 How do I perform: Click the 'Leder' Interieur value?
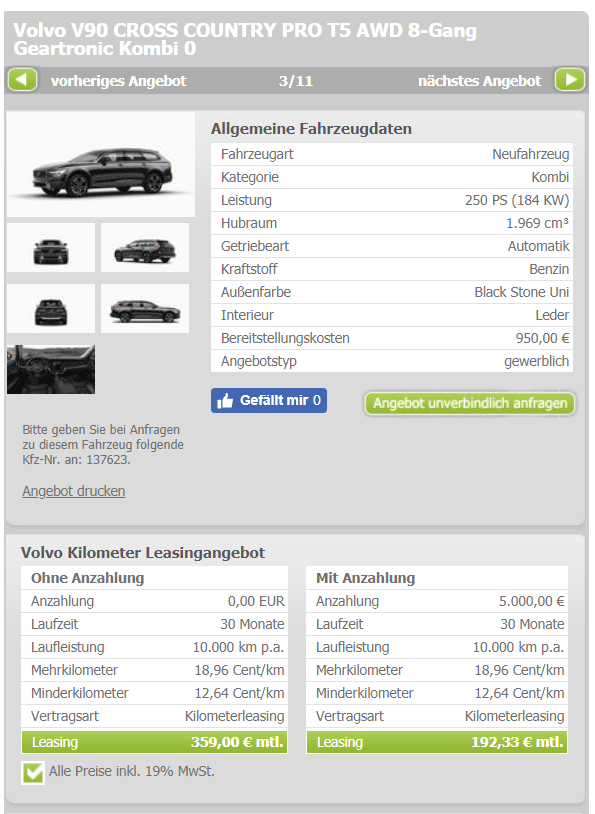[552, 315]
